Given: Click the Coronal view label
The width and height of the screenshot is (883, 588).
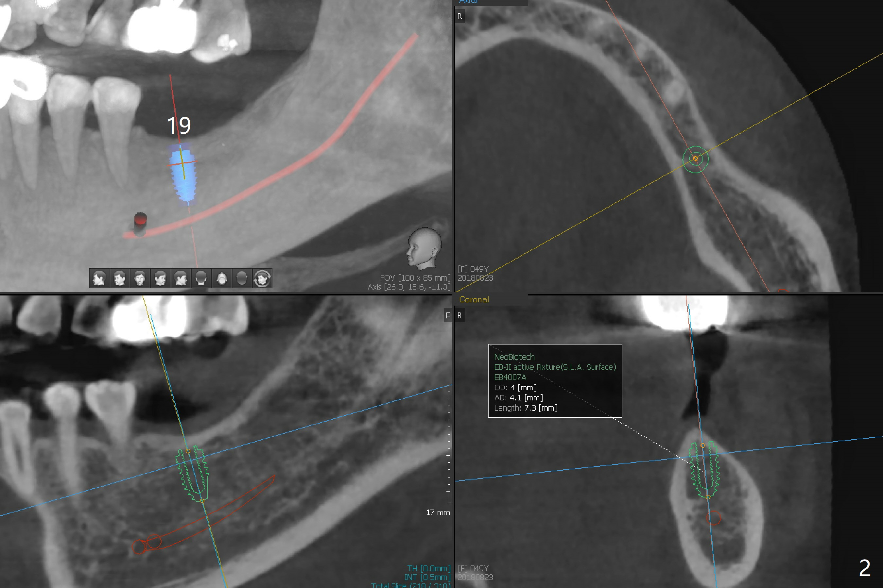Looking at the screenshot, I should click(474, 300).
